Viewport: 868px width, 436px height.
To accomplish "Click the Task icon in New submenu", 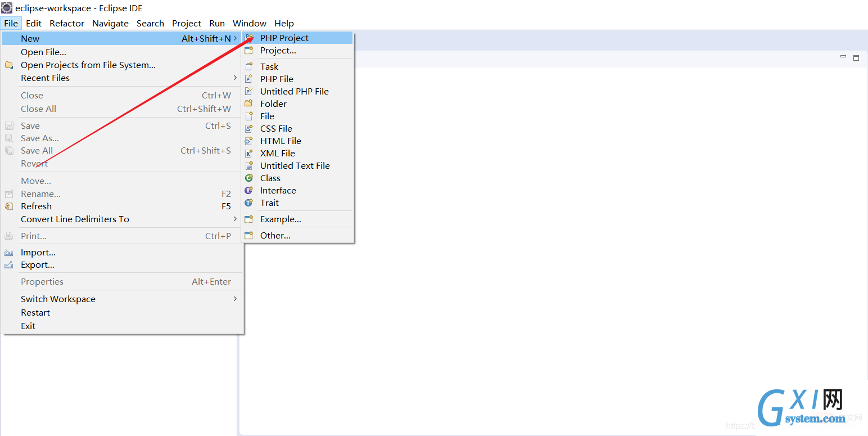I will 249,66.
